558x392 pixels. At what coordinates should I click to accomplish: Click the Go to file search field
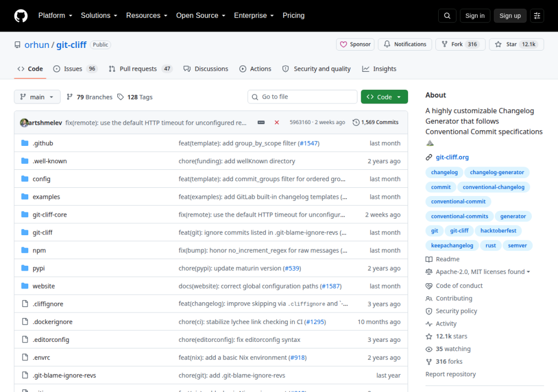click(302, 97)
